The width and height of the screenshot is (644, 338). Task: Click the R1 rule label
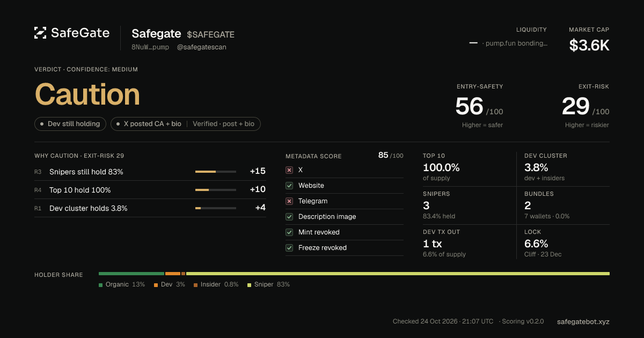[x=38, y=208]
